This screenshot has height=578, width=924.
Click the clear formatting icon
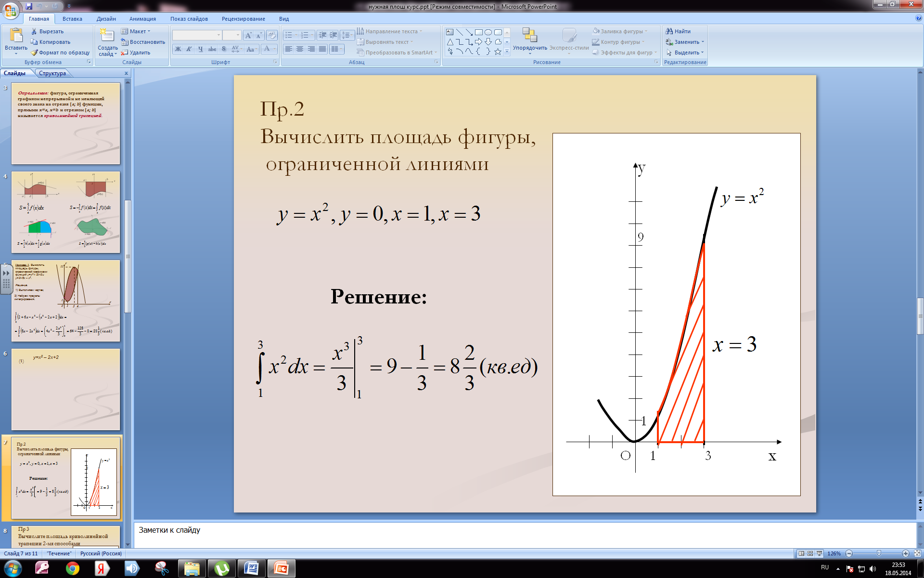point(272,35)
